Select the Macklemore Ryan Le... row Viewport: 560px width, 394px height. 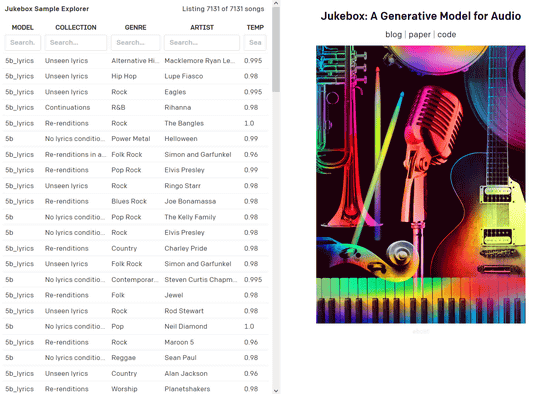[x=135, y=61]
